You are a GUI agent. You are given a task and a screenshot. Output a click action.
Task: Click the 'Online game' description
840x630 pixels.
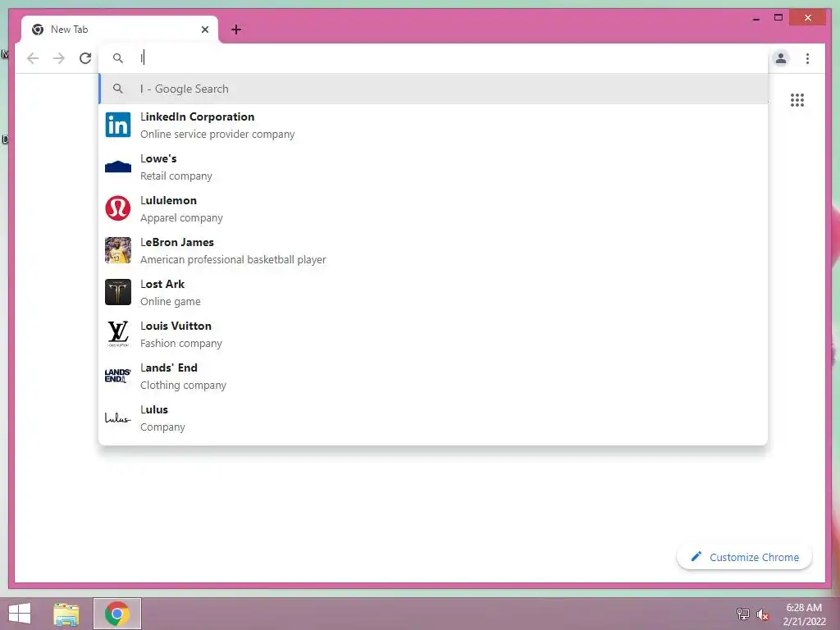point(171,302)
